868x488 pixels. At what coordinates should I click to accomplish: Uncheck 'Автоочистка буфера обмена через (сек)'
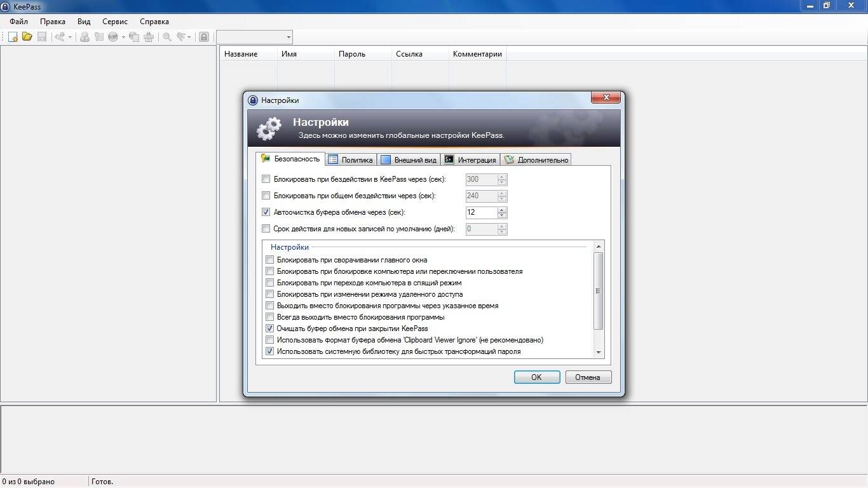pyautogui.click(x=266, y=212)
